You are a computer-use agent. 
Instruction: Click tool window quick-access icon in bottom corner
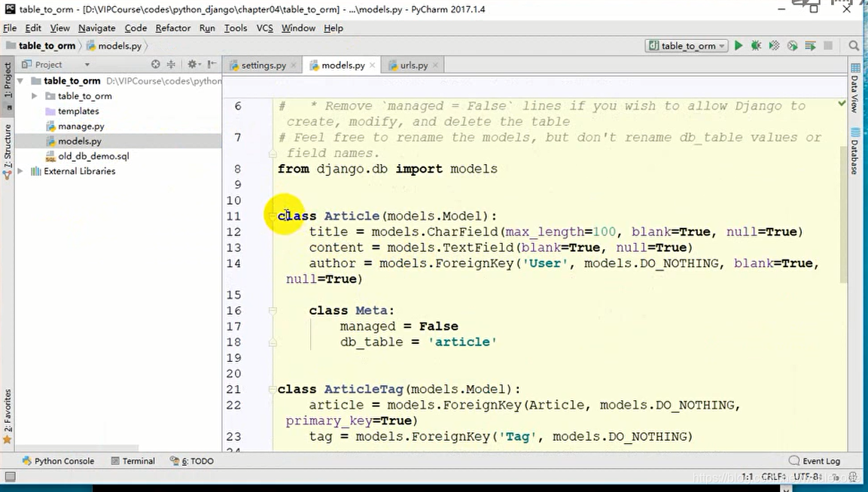[10, 476]
